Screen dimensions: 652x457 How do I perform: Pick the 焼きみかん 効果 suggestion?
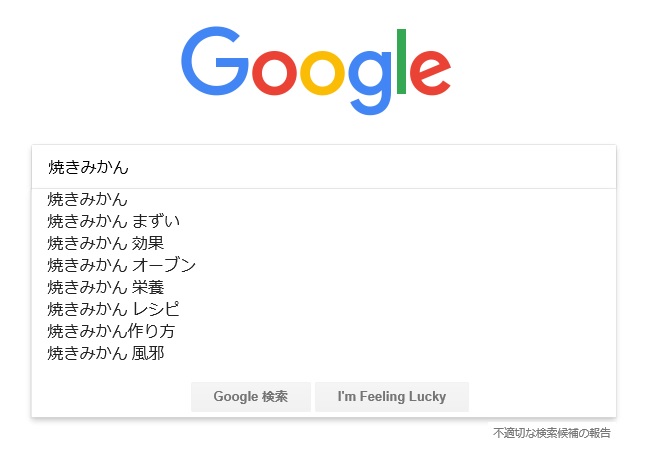tap(105, 243)
